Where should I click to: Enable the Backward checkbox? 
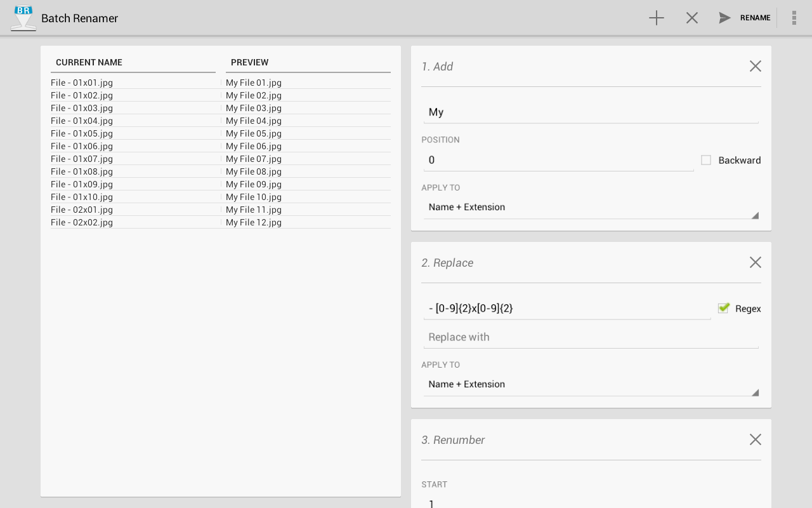point(706,160)
